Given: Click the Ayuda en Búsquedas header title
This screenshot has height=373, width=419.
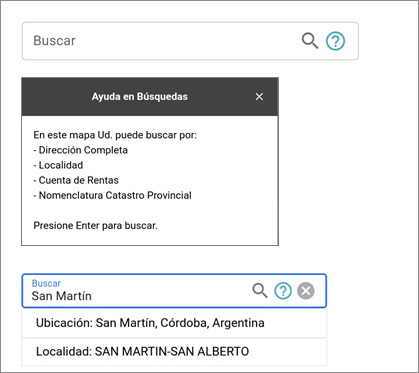Looking at the screenshot, I should point(140,97).
